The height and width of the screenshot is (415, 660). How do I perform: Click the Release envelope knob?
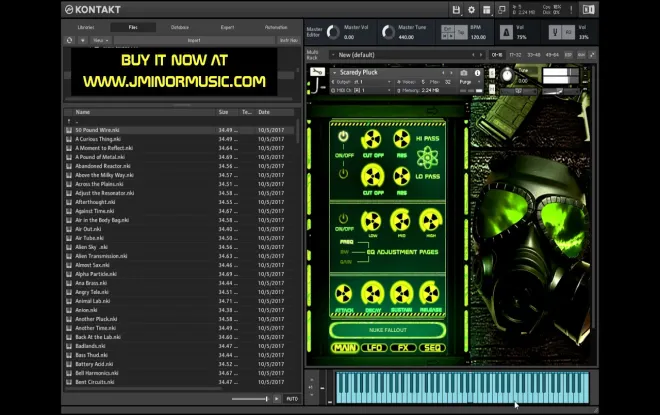pyautogui.click(x=430, y=294)
